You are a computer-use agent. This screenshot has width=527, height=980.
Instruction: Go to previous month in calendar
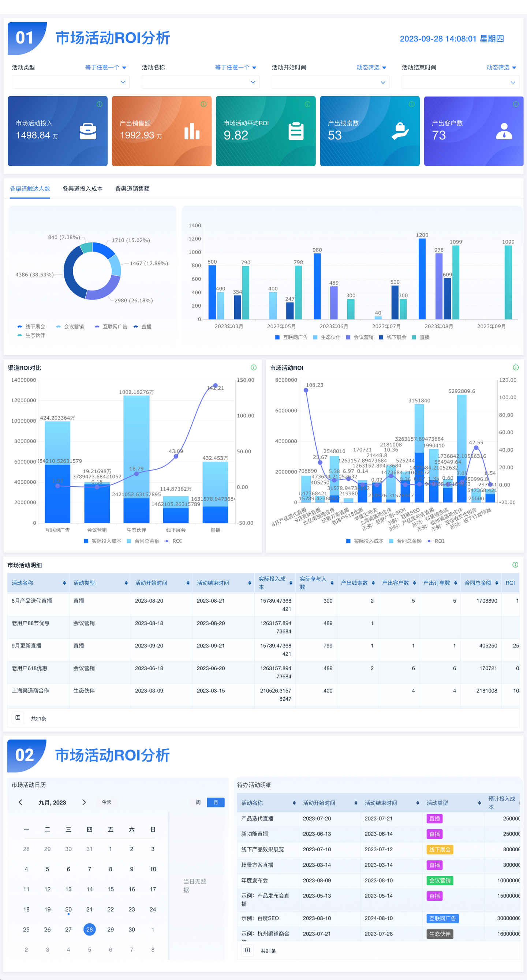click(20, 802)
